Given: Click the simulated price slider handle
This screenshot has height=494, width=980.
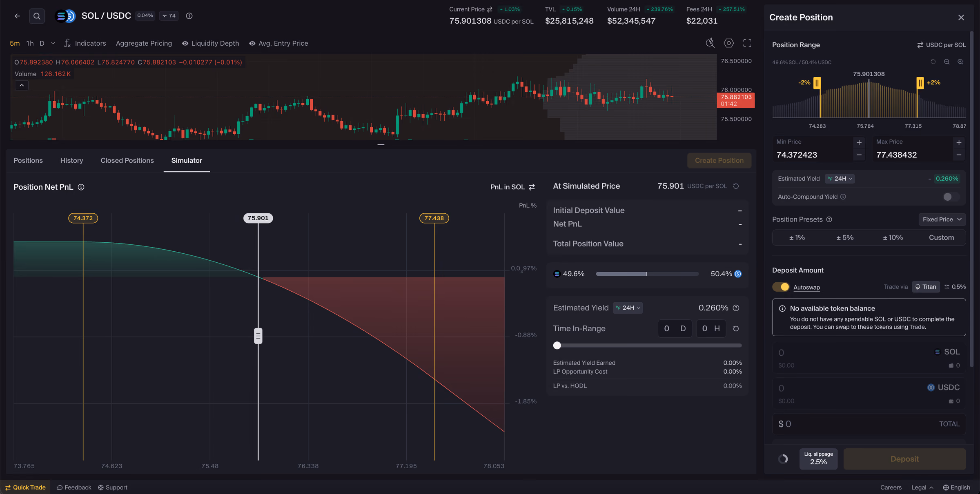Looking at the screenshot, I should pyautogui.click(x=258, y=336).
